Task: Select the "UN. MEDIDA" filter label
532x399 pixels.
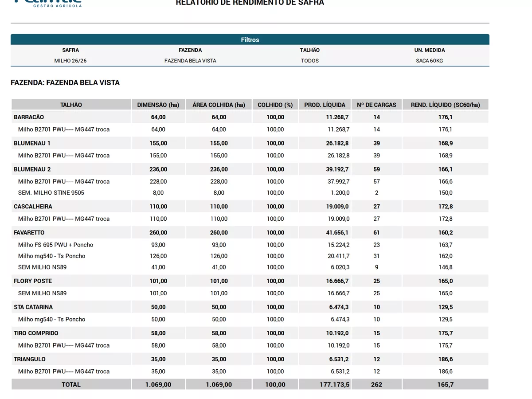Action: 430,50
